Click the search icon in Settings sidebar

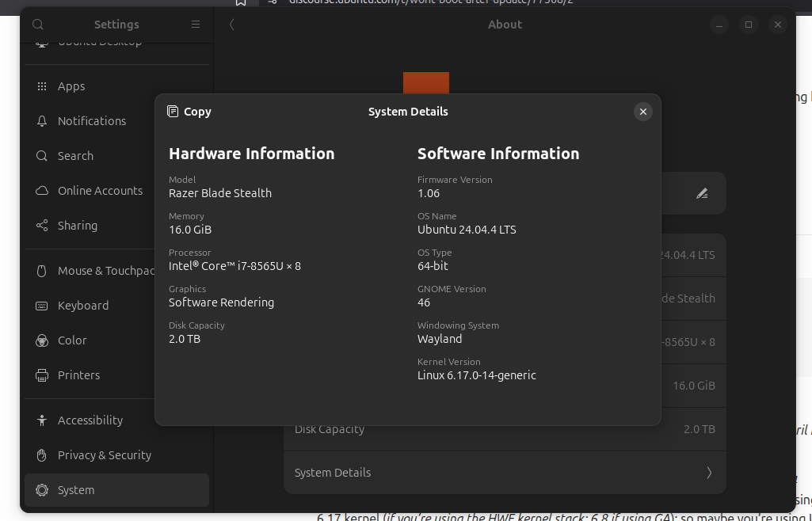[38, 25]
